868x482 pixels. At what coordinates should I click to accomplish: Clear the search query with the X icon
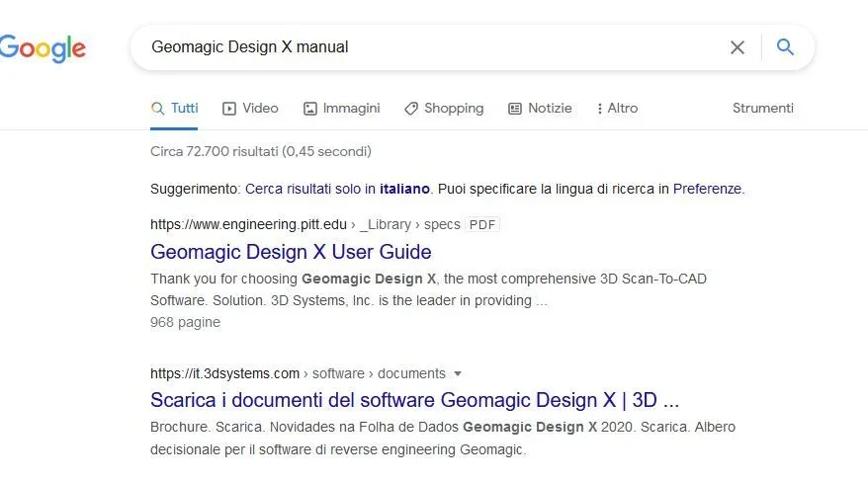(737, 47)
